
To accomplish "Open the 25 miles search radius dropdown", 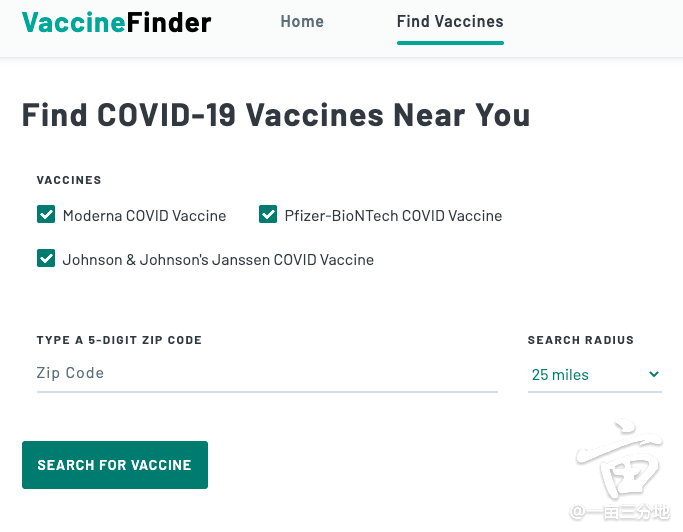I will (595, 375).
